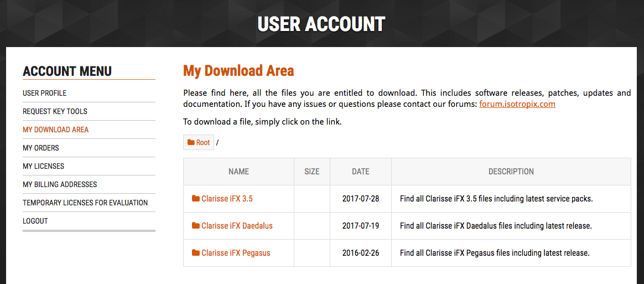Screen dimensions: 644x284
Task: View My Licenses
Action: 43,166
